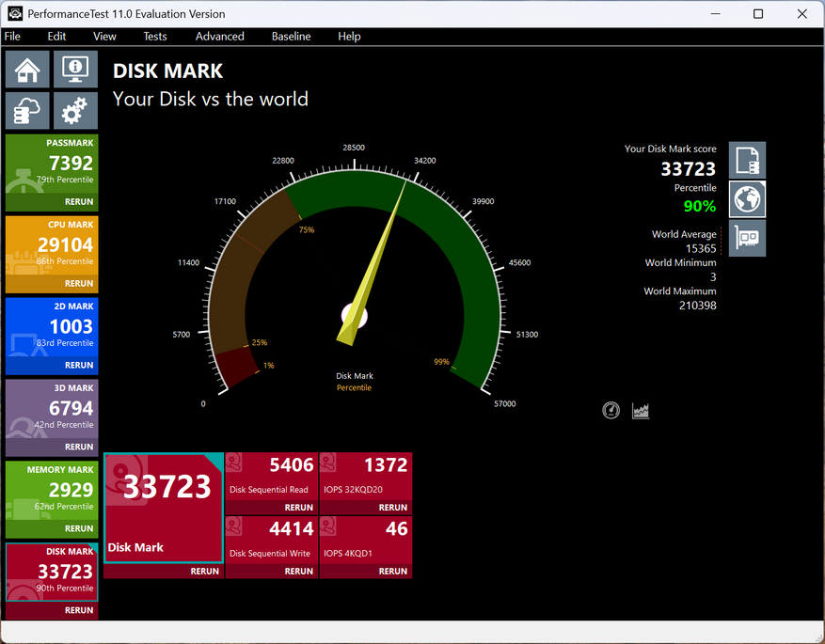Open the Baseline menu
The image size is (825, 644).
pos(291,37)
